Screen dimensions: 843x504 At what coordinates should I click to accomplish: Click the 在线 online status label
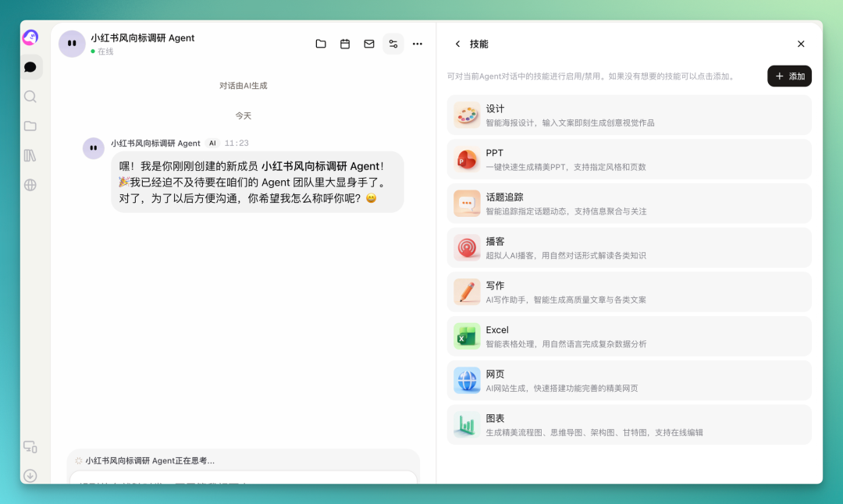(105, 51)
